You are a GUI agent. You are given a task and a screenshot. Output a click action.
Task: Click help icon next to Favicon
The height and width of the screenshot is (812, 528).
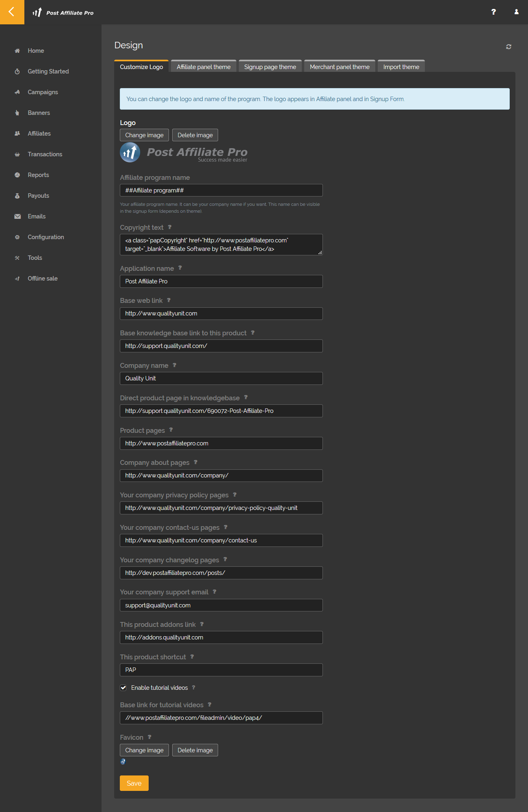[x=149, y=737]
